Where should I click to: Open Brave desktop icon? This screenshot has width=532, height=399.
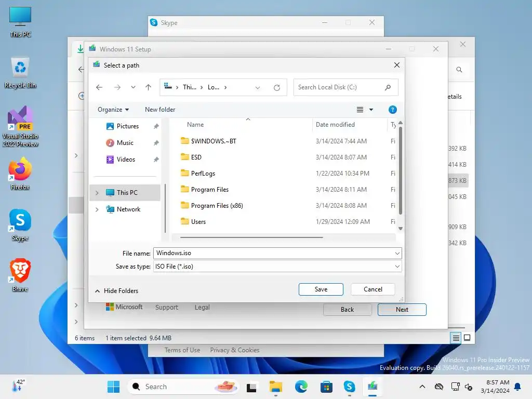coord(20,275)
